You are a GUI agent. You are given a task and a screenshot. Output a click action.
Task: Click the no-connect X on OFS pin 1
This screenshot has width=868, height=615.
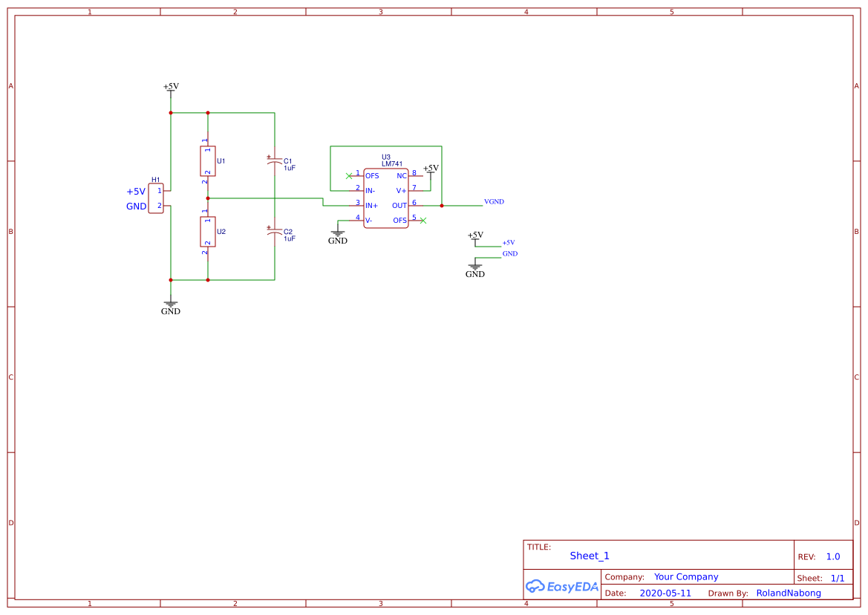[x=349, y=176]
